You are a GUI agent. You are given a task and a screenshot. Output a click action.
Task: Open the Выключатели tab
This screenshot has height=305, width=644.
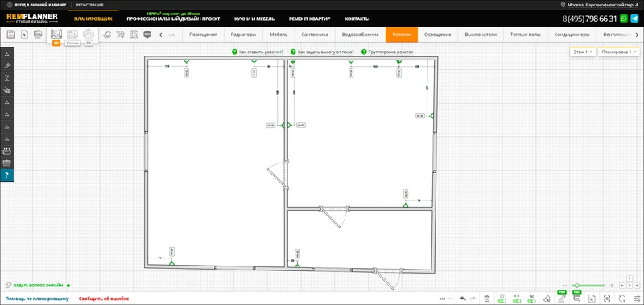pos(481,35)
